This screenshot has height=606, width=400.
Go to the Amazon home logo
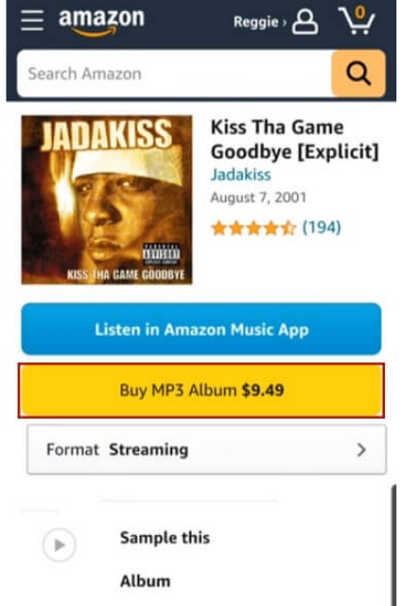click(x=101, y=22)
